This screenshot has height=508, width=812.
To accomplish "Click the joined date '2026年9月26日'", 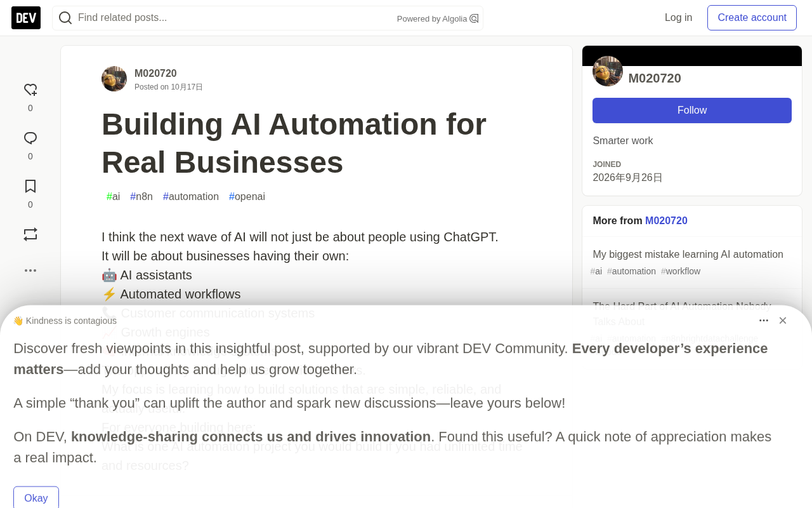I will [628, 178].
